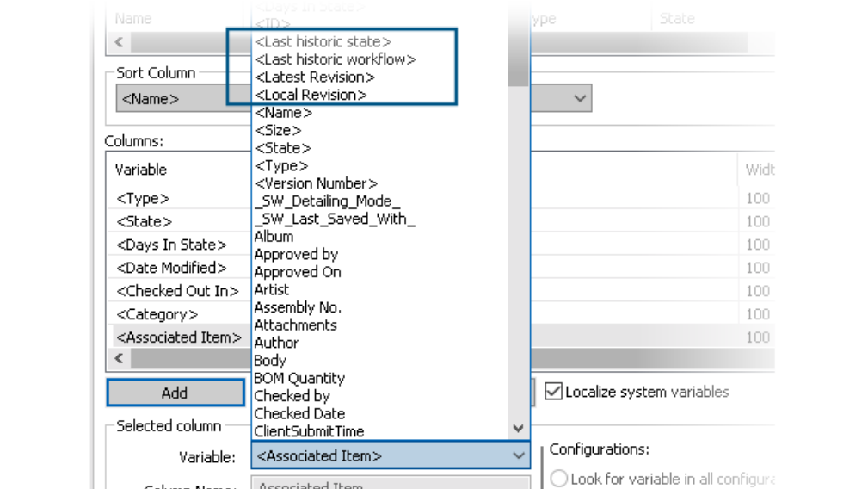Image resolution: width=868 pixels, height=489 pixels.
Task: Click the preview list left scroll arrow
Action: 119,42
